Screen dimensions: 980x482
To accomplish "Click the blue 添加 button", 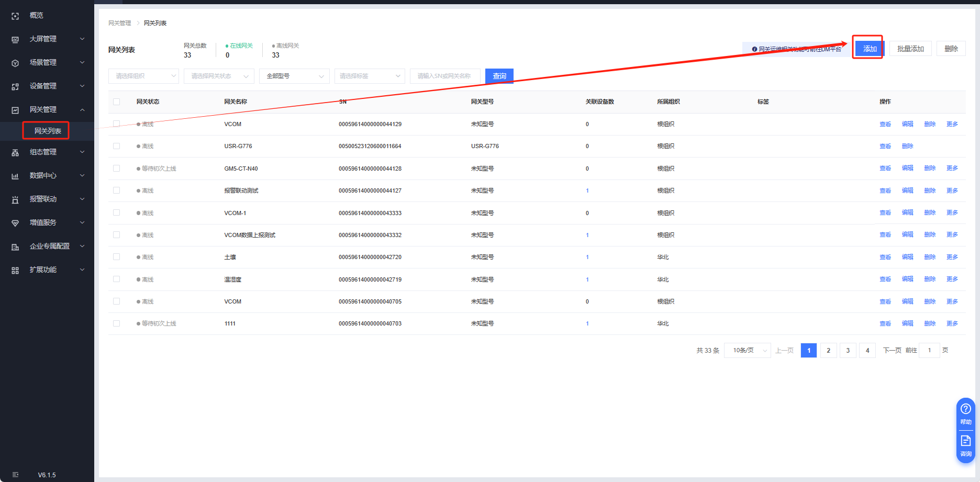I will tap(869, 49).
